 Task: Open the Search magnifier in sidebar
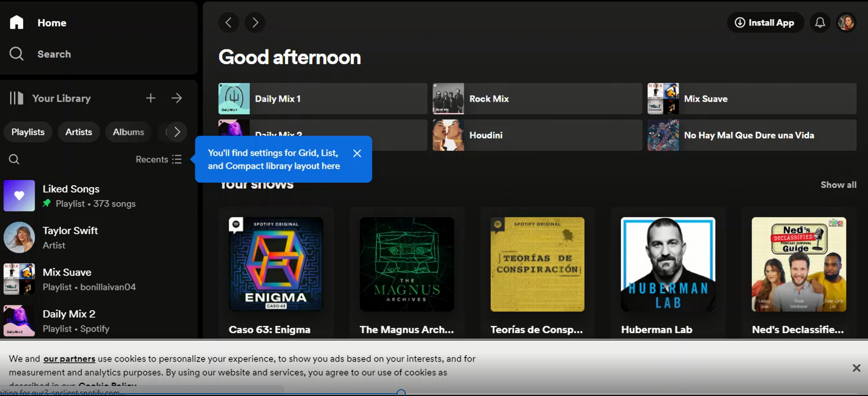click(x=17, y=54)
